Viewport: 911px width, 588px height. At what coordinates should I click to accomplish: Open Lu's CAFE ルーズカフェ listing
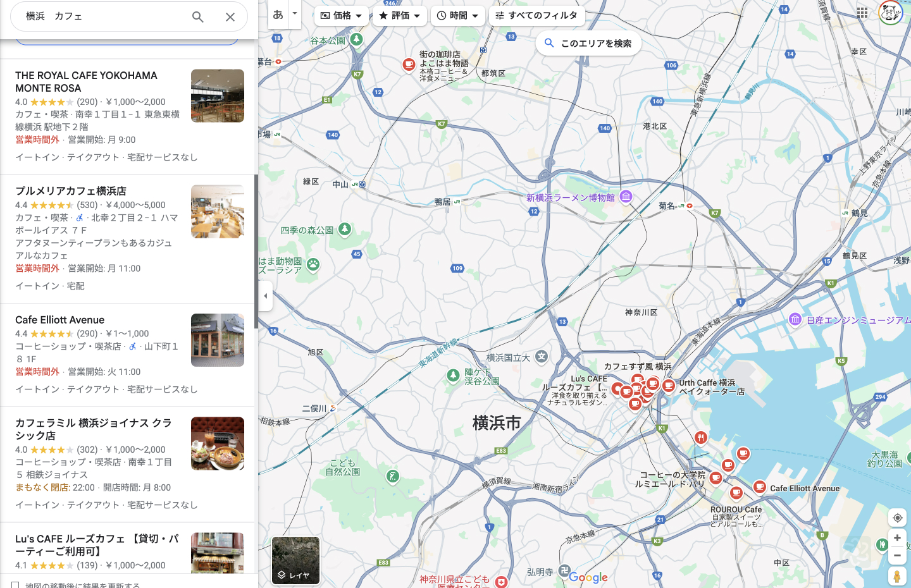click(127, 548)
